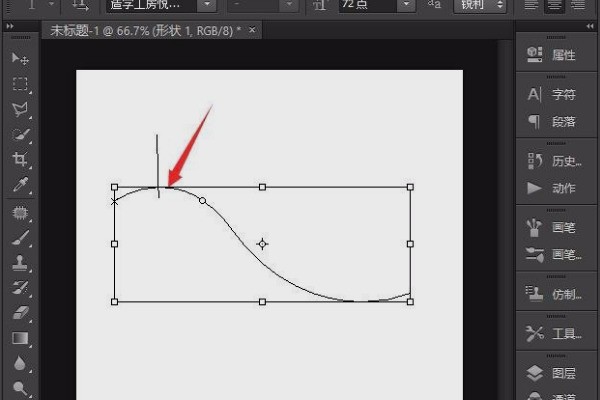Image resolution: width=600 pixels, height=400 pixels.
Task: Click the top-right transform handle
Action: click(x=410, y=187)
